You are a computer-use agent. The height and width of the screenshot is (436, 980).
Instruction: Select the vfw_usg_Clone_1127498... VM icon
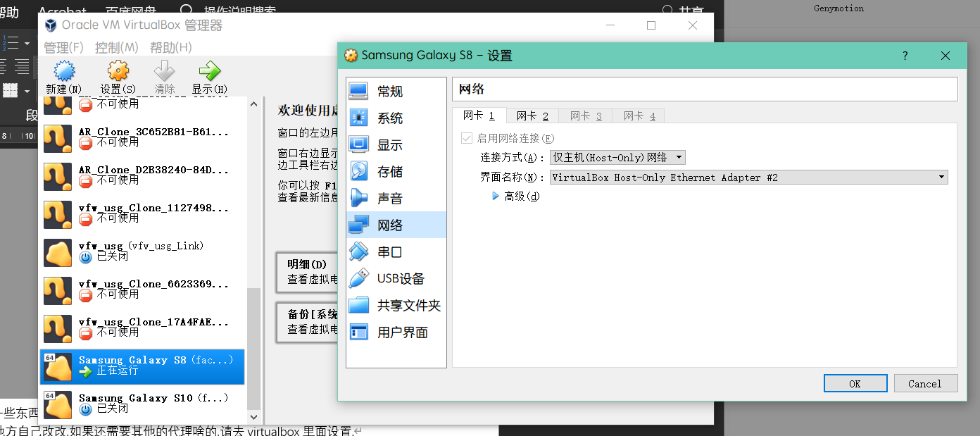point(58,215)
